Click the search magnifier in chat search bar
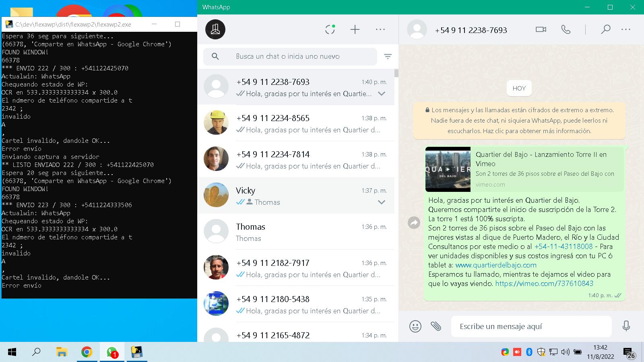 [x=215, y=56]
